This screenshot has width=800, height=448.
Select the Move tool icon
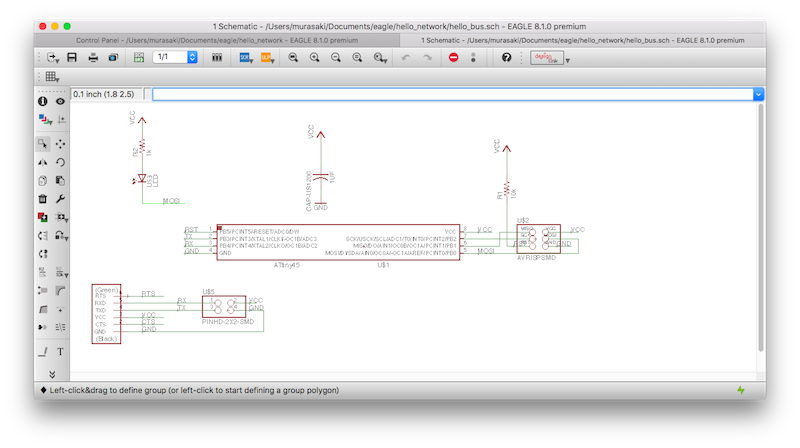coord(61,144)
